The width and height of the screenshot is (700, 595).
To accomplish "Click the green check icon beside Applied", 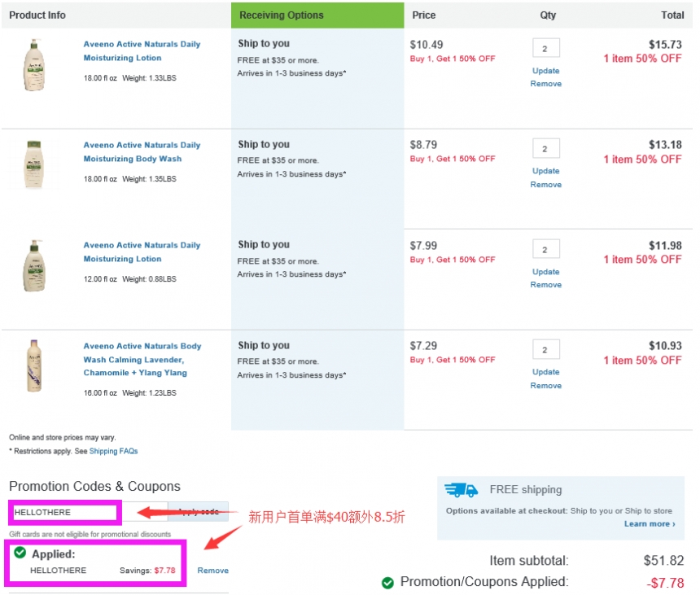I will (x=20, y=553).
